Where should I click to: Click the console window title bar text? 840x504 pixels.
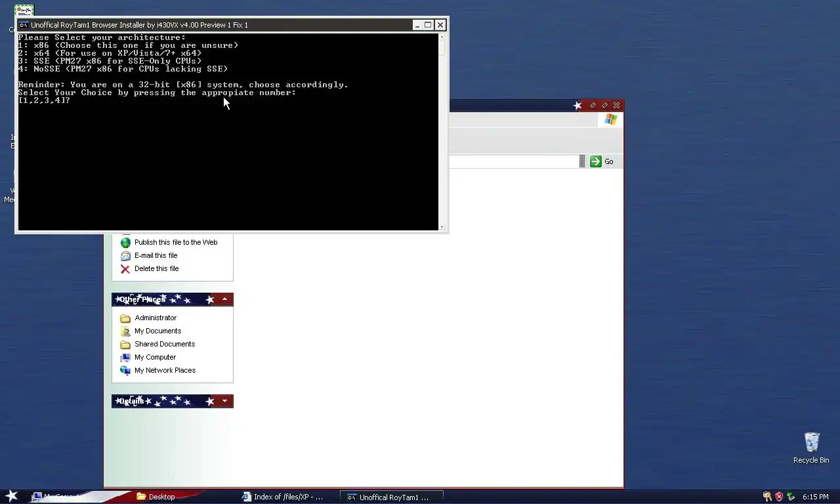pyautogui.click(x=139, y=25)
